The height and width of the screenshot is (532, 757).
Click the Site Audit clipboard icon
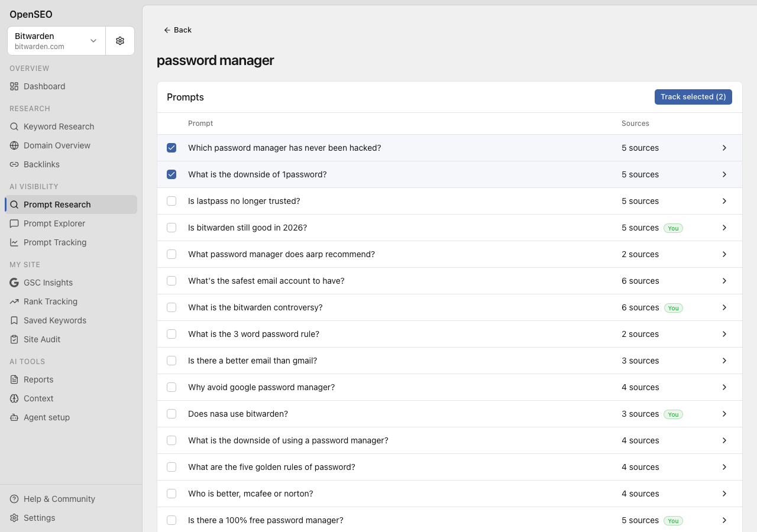14,339
